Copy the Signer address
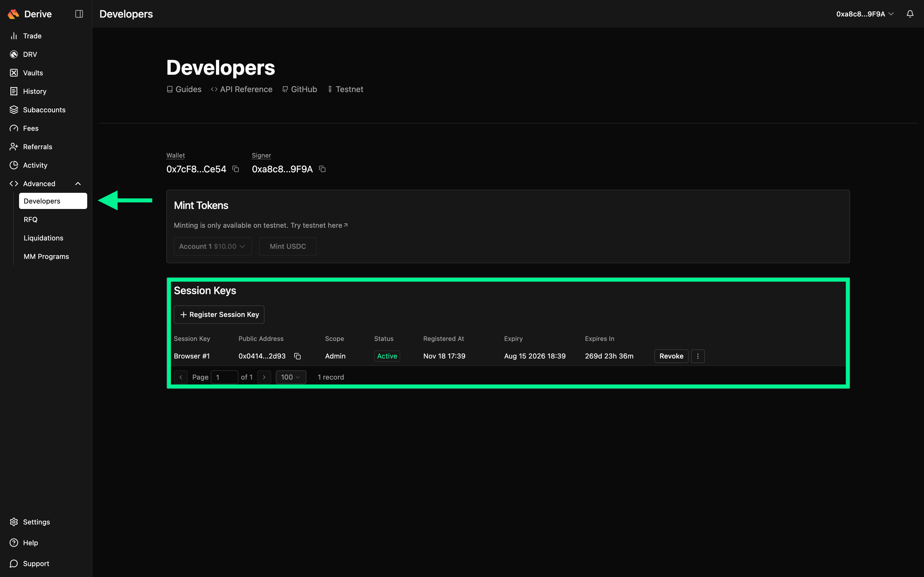Viewport: 924px width, 577px height. (x=322, y=169)
